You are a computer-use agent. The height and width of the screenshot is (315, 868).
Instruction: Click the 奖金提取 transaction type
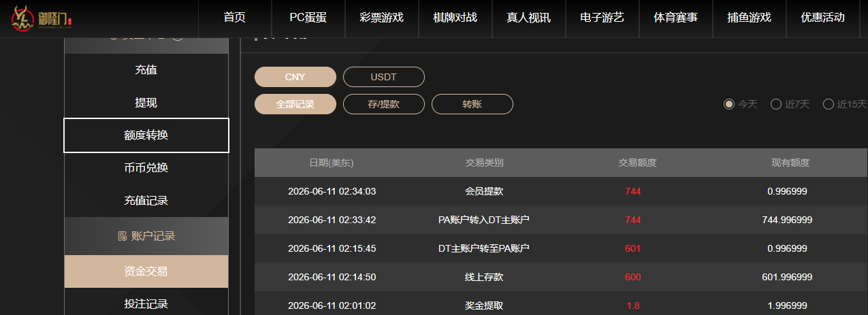coord(484,305)
